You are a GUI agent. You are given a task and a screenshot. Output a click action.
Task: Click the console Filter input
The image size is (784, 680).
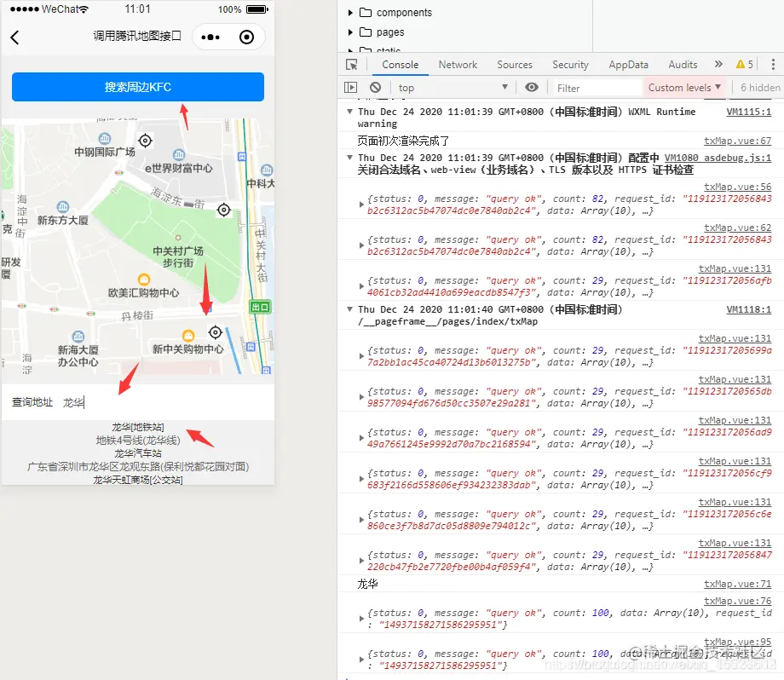pyautogui.click(x=598, y=88)
